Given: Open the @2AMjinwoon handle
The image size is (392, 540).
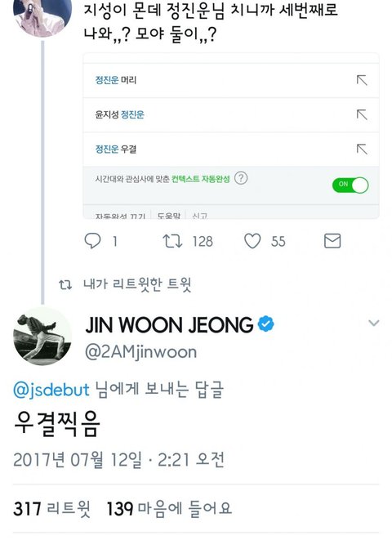Looking at the screenshot, I should coord(140,352).
